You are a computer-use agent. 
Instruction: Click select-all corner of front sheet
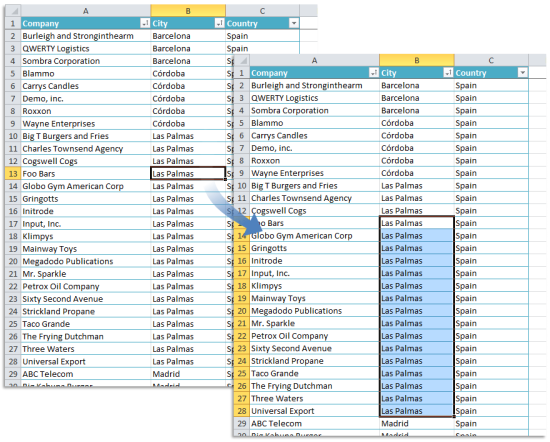[242, 61]
